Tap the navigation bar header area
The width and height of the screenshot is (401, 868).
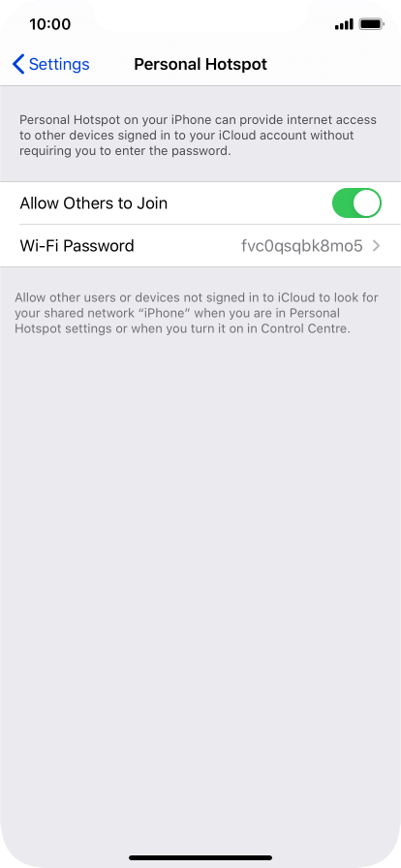coord(200,64)
